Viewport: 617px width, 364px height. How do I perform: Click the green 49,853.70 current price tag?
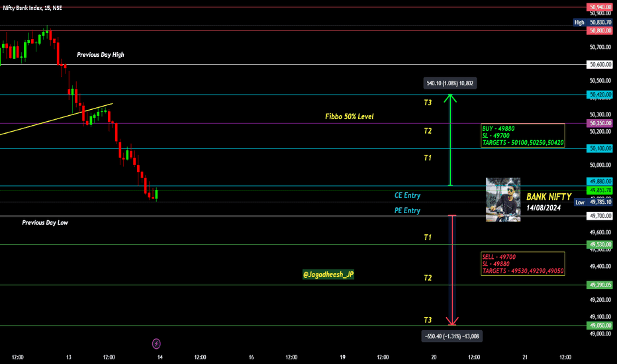tap(599, 191)
